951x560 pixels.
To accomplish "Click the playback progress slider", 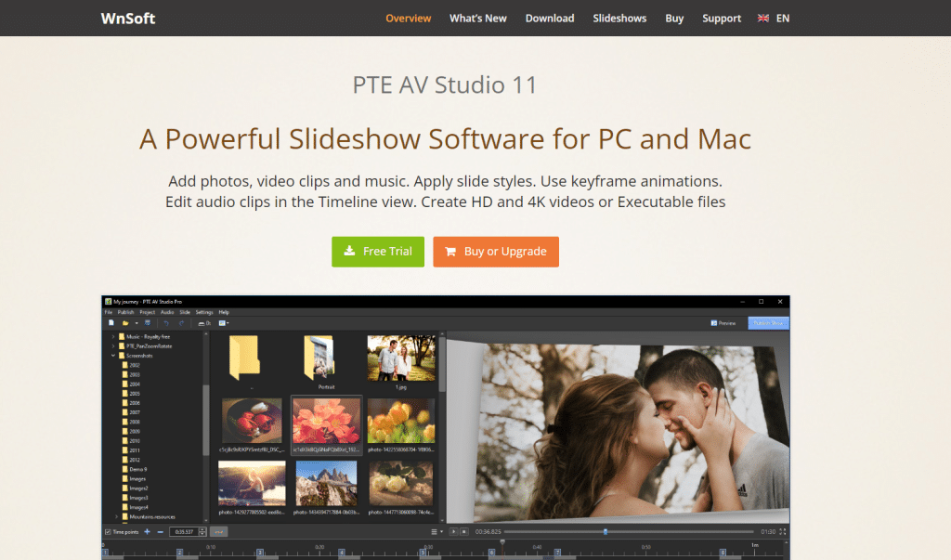I will [606, 531].
